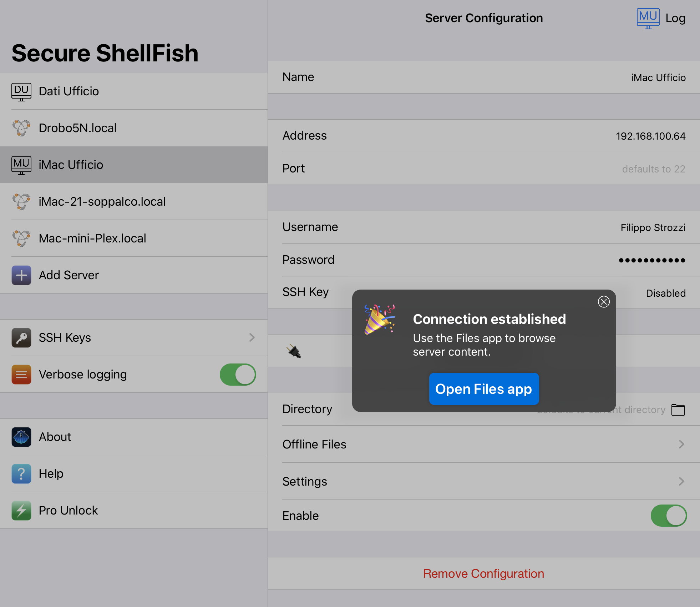Click the Directory folder browse icon

678,410
